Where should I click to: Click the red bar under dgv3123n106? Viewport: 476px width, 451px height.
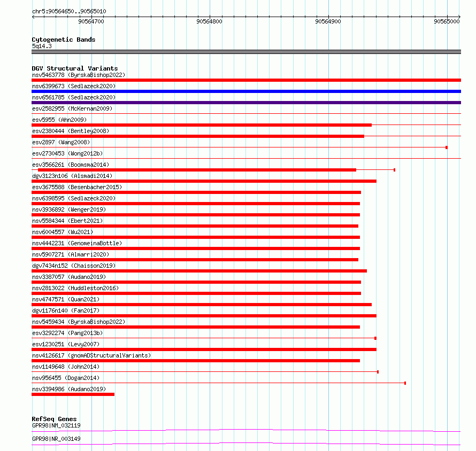pos(204,181)
